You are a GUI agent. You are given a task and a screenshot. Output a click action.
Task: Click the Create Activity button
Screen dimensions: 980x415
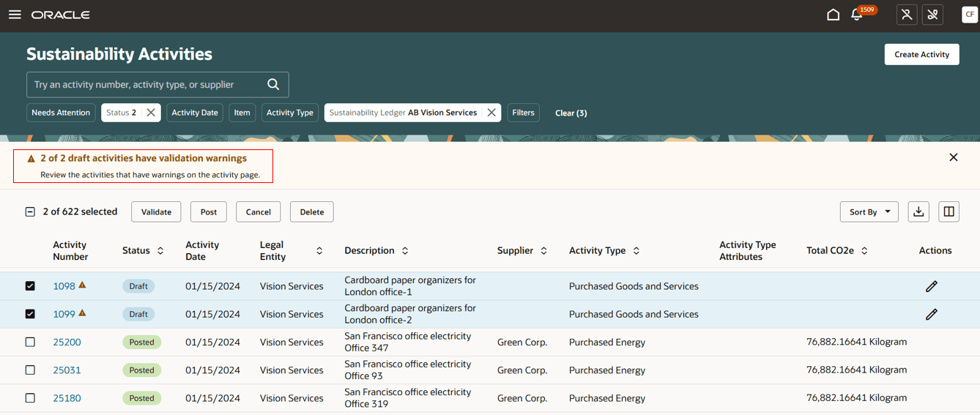tap(921, 54)
